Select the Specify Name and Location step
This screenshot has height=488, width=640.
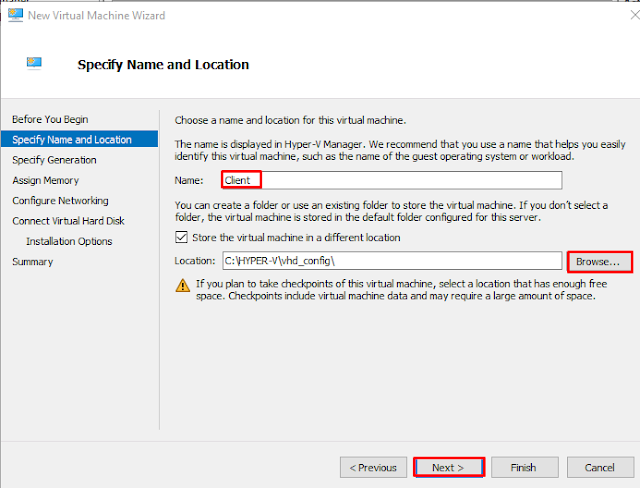pos(80,139)
